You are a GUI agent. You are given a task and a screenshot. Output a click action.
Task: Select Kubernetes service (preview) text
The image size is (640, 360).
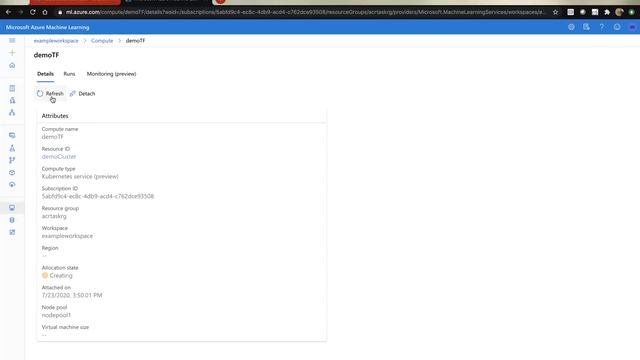pyautogui.click(x=80, y=176)
